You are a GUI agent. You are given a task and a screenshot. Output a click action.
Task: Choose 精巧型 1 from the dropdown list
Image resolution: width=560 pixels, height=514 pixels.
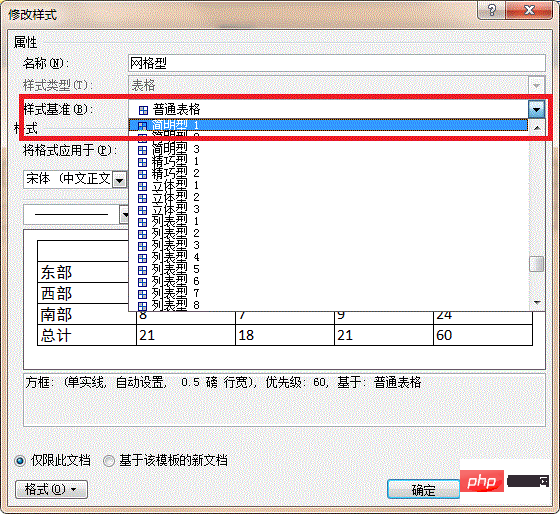coord(328,161)
